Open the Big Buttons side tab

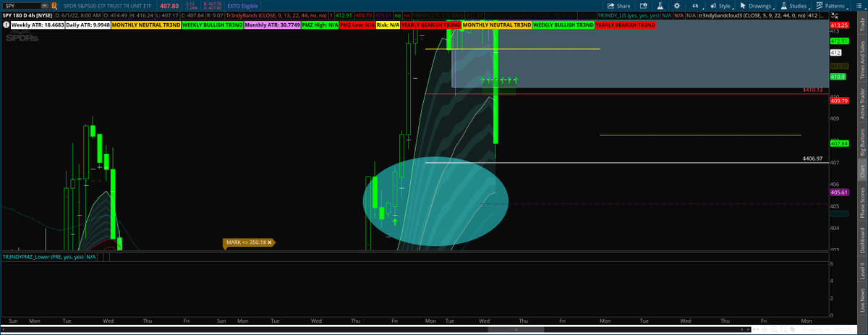coord(862,143)
